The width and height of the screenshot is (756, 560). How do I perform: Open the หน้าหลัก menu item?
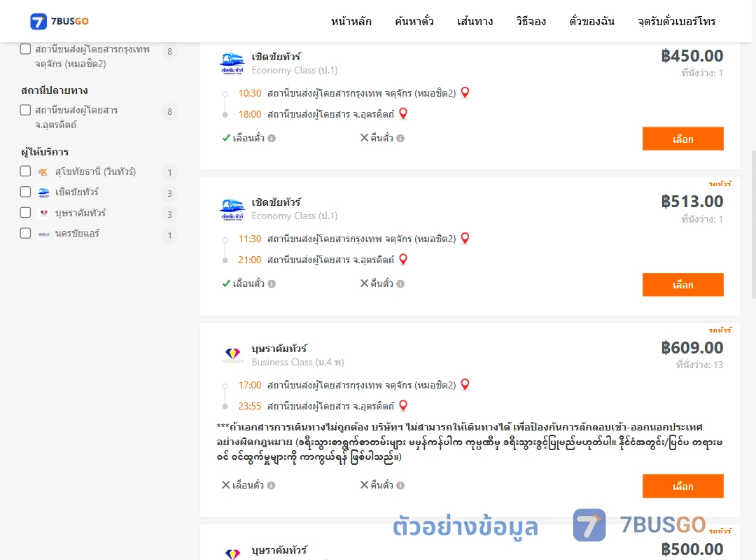(351, 21)
